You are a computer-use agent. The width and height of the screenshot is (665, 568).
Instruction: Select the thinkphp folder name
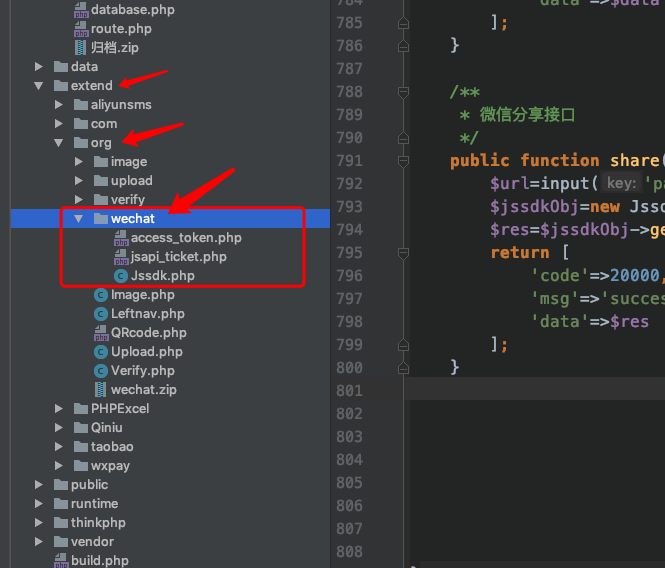point(98,523)
